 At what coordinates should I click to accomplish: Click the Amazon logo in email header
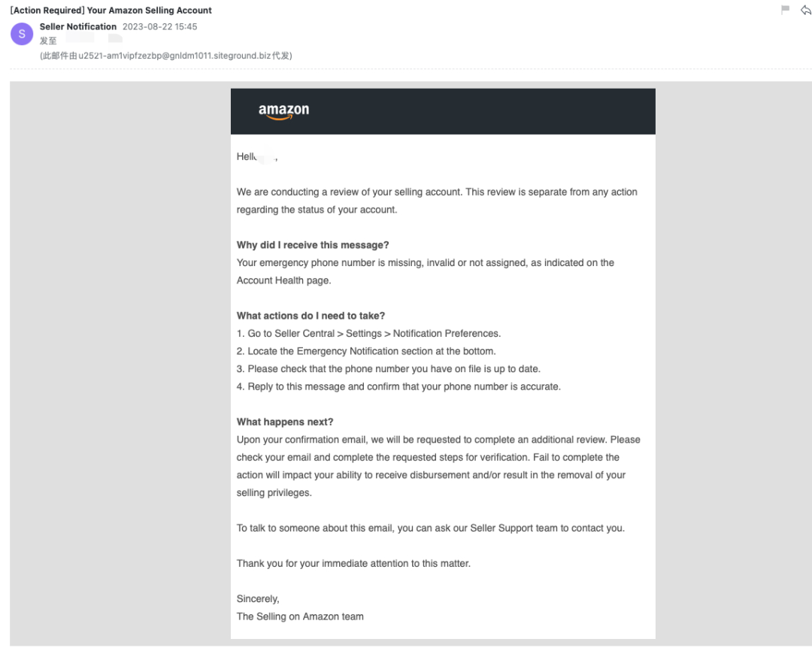283,111
